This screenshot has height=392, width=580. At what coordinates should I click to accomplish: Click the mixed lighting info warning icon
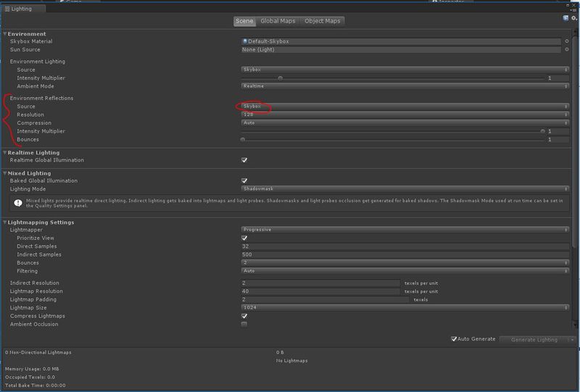click(x=17, y=203)
